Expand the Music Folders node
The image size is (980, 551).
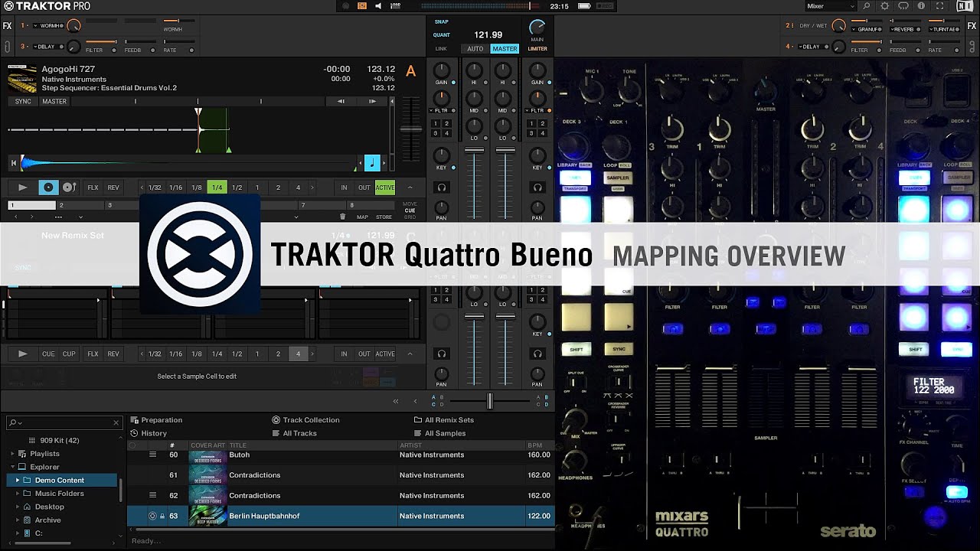click(18, 494)
